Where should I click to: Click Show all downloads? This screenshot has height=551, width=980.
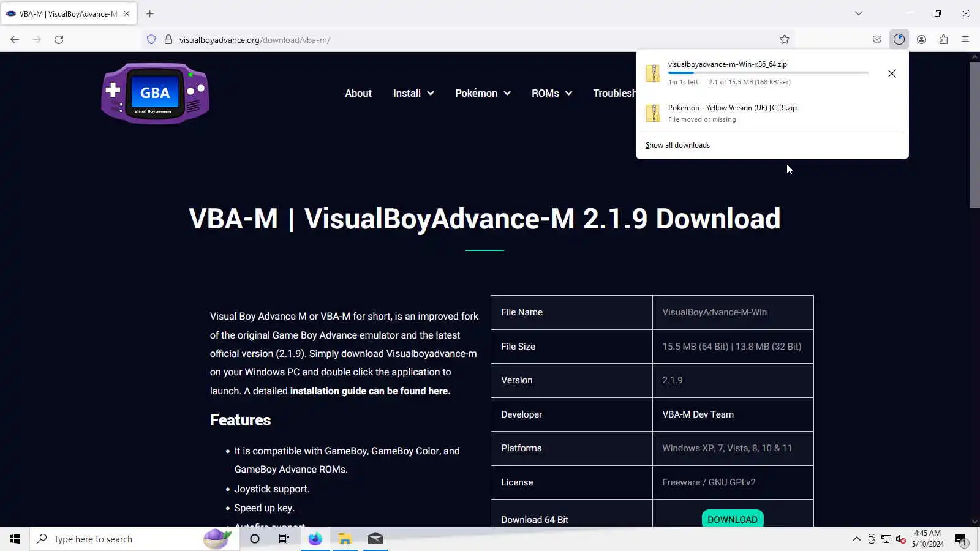(677, 145)
